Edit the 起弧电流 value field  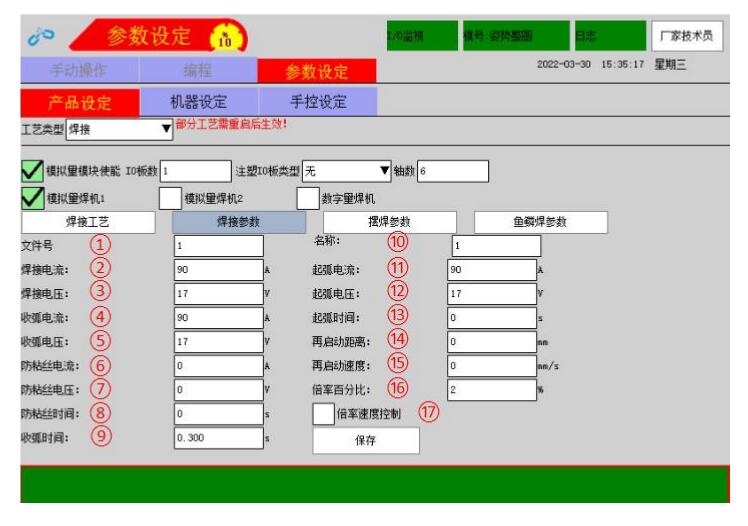pos(492,270)
